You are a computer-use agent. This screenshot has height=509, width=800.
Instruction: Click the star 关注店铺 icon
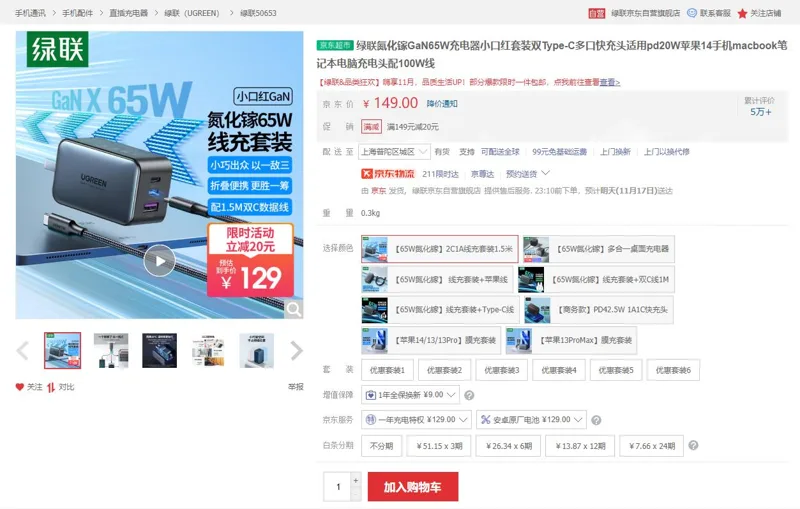click(x=742, y=13)
